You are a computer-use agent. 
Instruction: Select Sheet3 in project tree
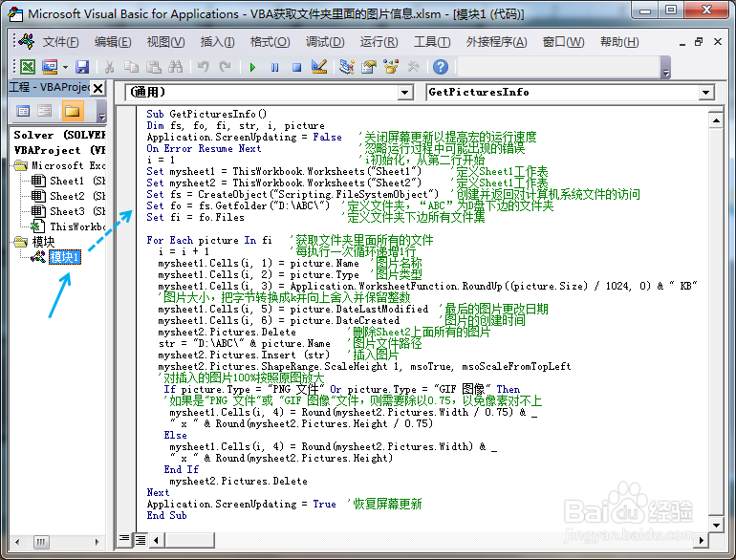tap(67, 211)
